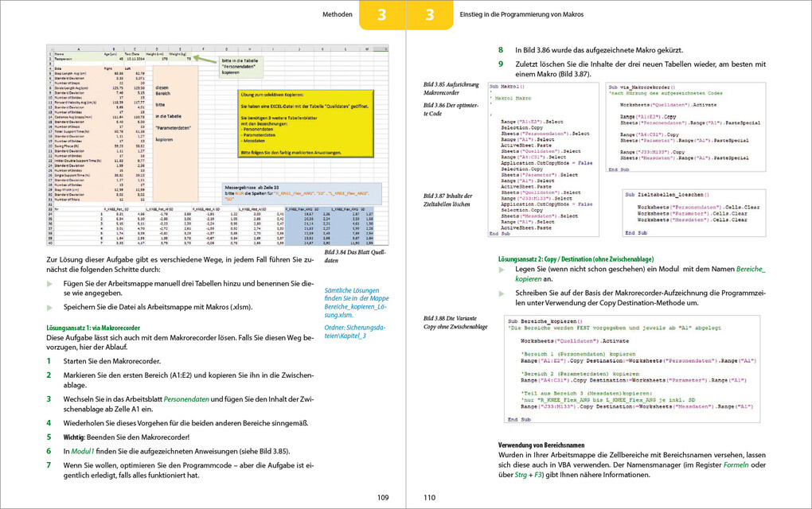Image resolution: width=812 pixels, height=509 pixels.
Task: Select the caption "Bild 3.88 Die Variante Copy ohne Zwischenablage"
Action: pos(455,322)
